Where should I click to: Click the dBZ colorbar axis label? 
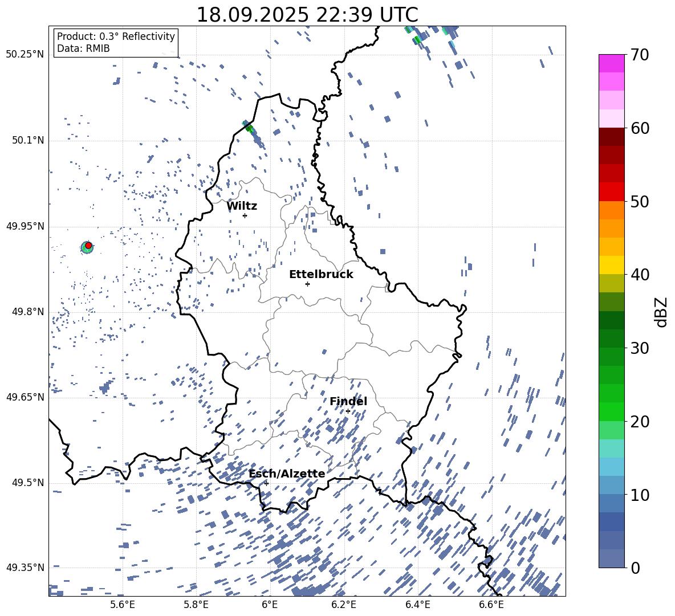click(x=661, y=312)
